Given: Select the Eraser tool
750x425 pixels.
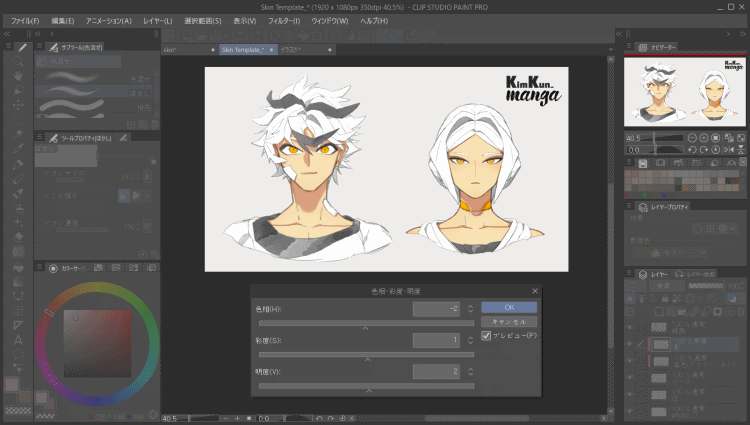Looking at the screenshot, I should (18, 237).
